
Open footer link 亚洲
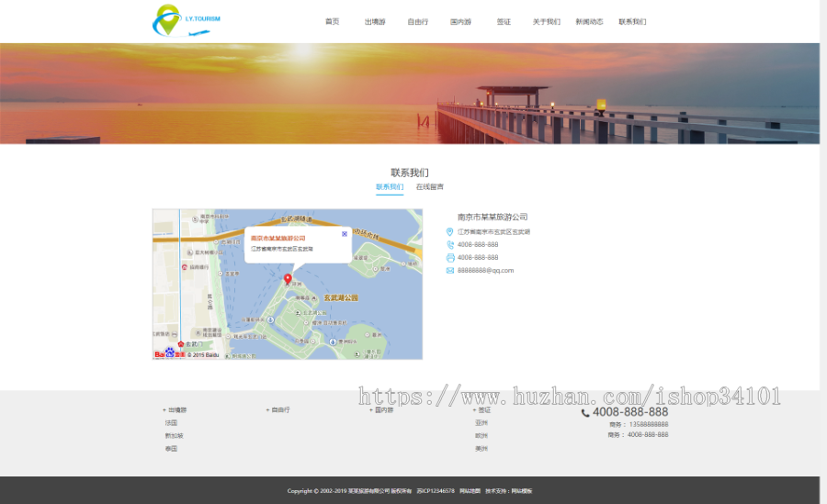click(481, 423)
